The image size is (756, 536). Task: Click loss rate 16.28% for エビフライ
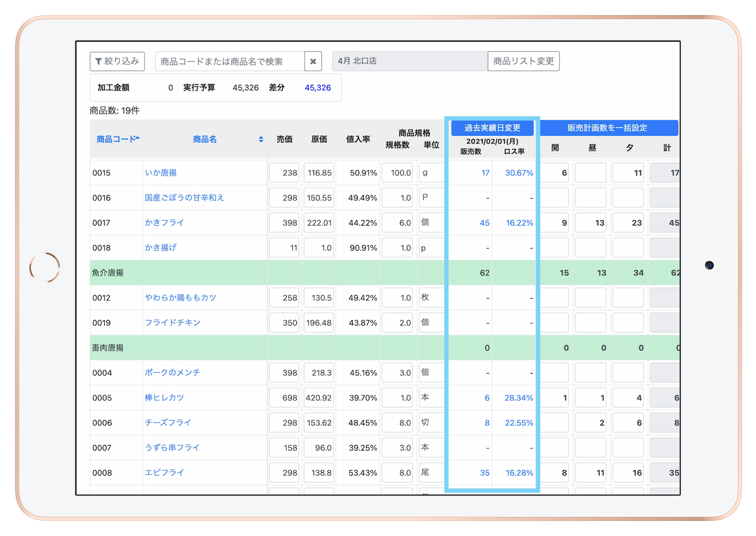point(519,473)
